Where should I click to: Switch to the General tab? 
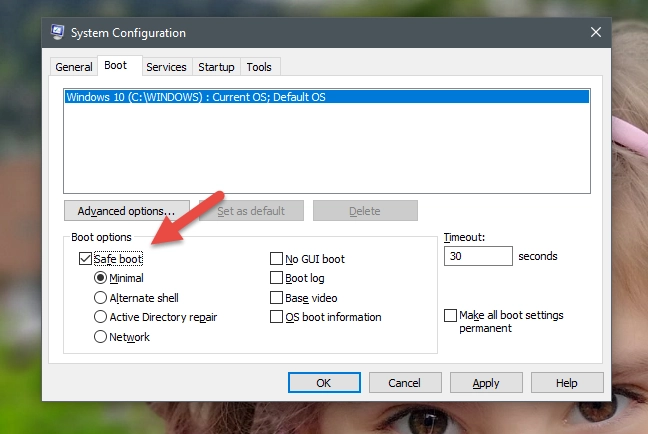pyautogui.click(x=74, y=67)
